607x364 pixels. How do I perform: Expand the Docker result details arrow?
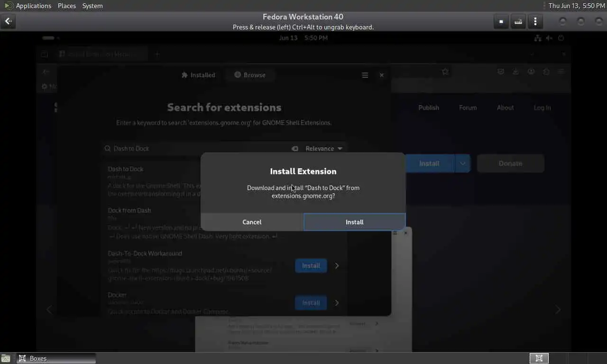[337, 302]
